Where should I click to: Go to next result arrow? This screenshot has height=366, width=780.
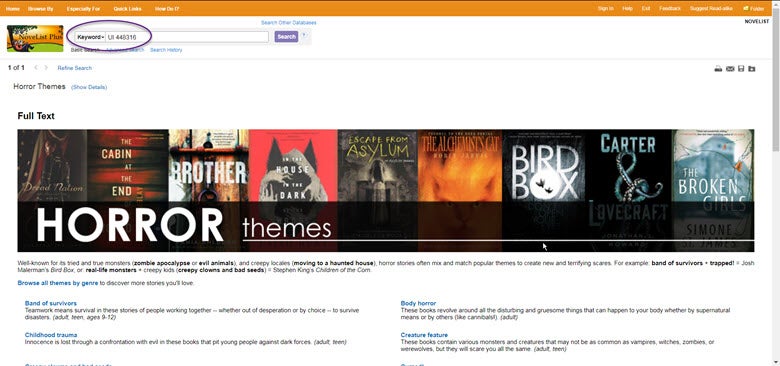click(x=46, y=68)
